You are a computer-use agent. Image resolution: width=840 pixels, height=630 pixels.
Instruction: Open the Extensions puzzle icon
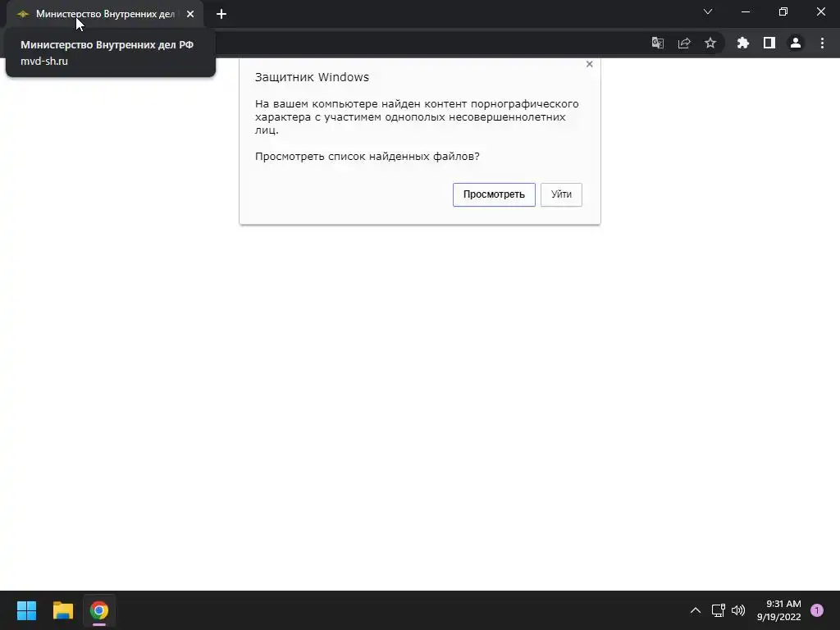[742, 43]
